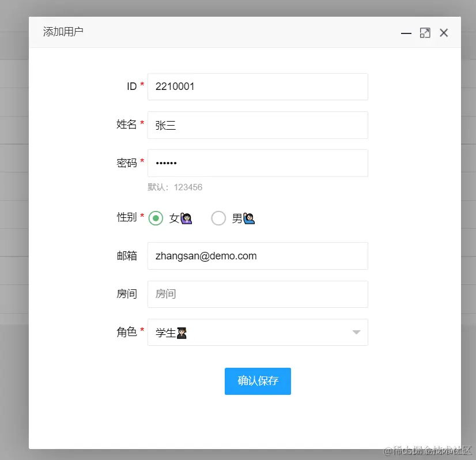This screenshot has width=476, height=460.
Task: Select the 男 gender radio button
Action: (x=218, y=218)
